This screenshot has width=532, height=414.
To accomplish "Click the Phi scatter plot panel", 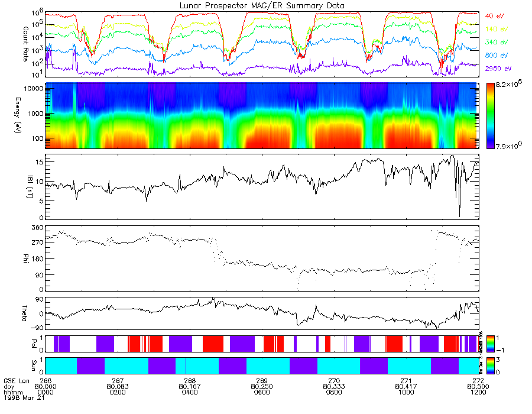I will 262,258.
